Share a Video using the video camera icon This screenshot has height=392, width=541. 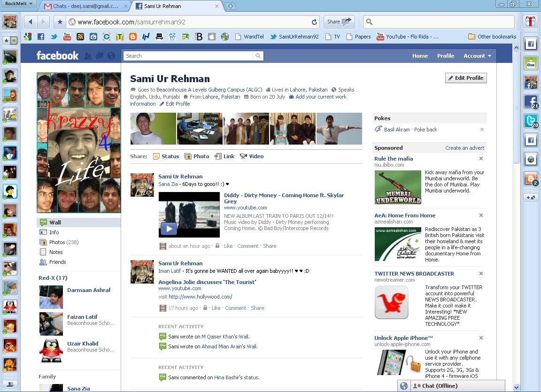pos(244,156)
